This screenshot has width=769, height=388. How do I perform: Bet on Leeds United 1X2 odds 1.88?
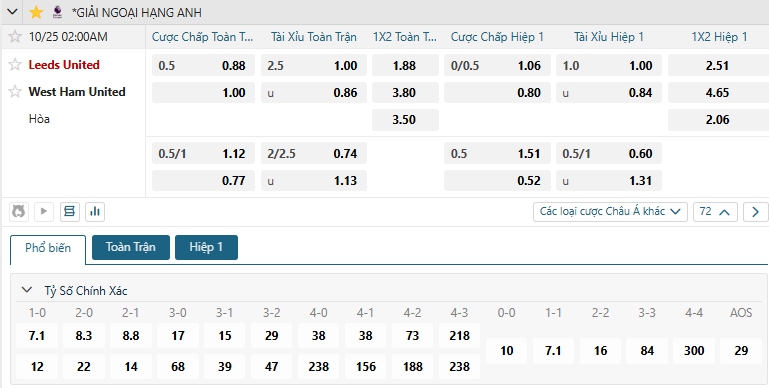[x=405, y=65]
